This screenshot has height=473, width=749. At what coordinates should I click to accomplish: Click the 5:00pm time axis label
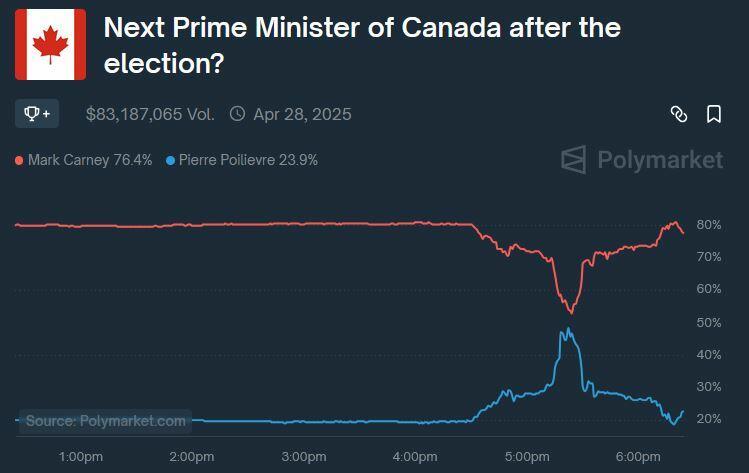526,457
